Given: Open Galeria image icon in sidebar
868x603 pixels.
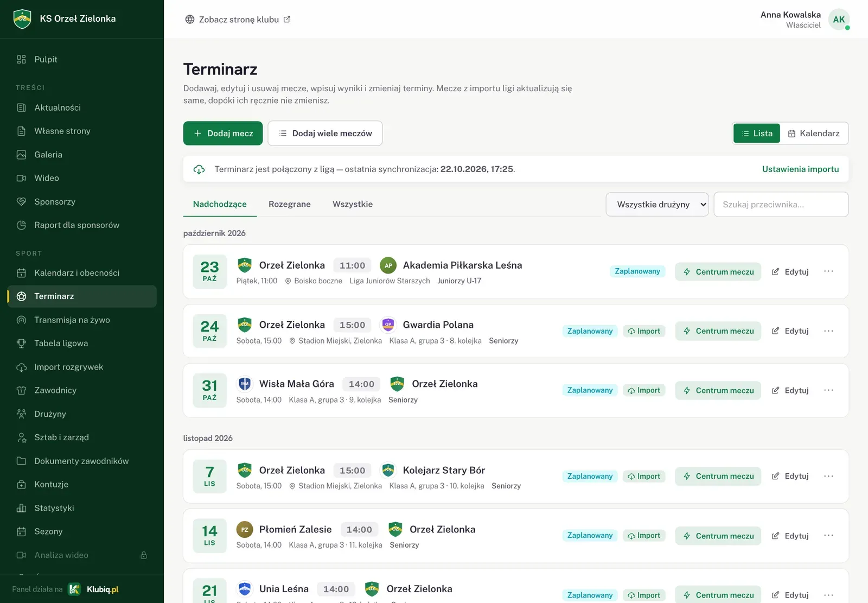Looking at the screenshot, I should [22, 155].
